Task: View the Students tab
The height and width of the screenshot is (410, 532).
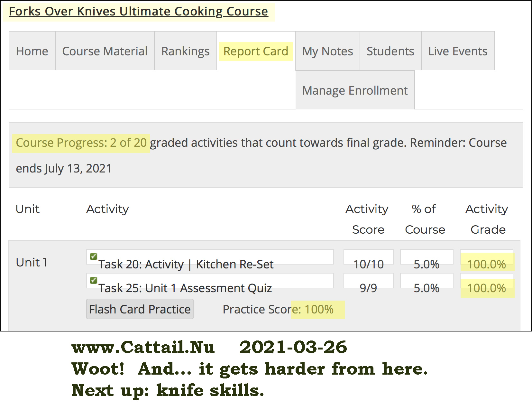Action: click(x=390, y=51)
